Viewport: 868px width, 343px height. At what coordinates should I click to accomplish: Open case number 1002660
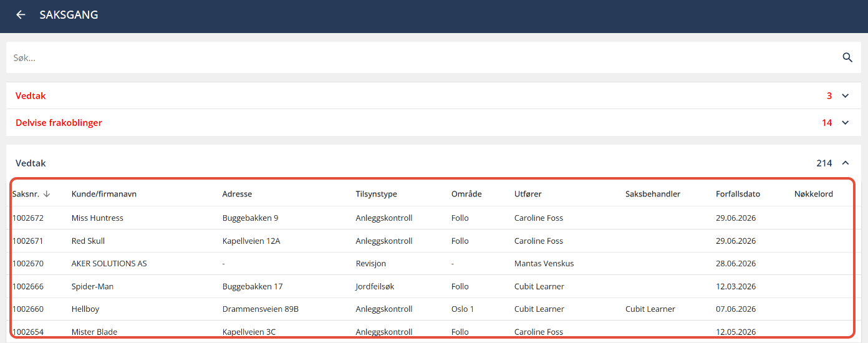28,309
